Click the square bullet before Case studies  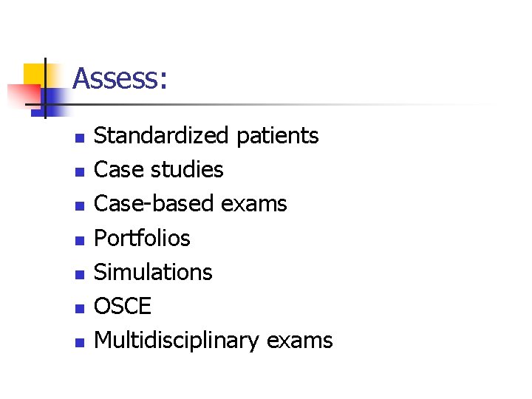tap(79, 172)
